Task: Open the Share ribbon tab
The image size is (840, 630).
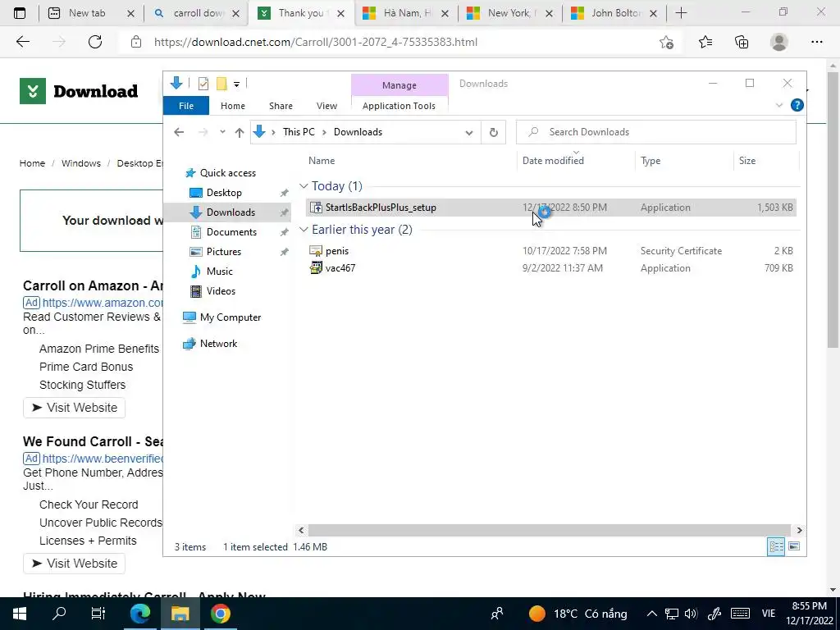Action: coord(281,106)
